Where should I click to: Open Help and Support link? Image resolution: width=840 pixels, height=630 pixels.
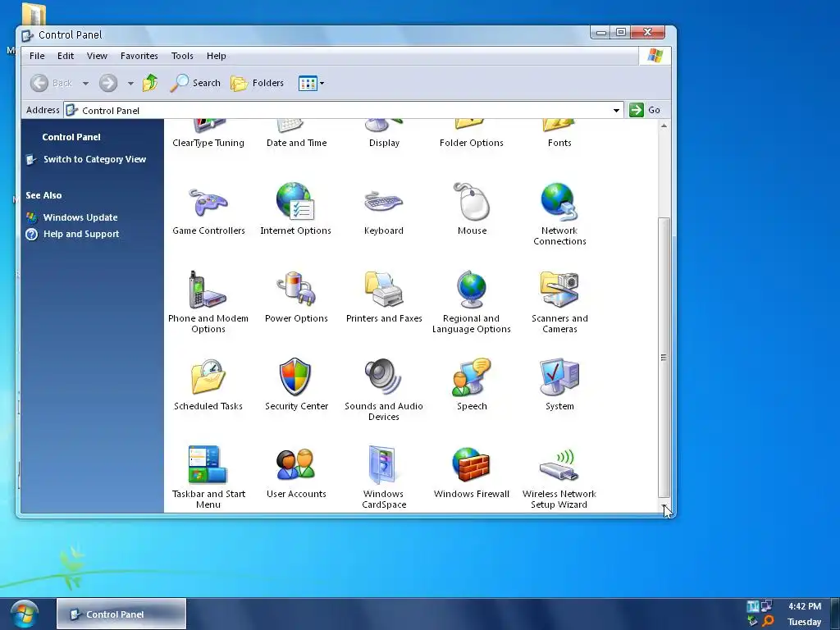pos(81,234)
